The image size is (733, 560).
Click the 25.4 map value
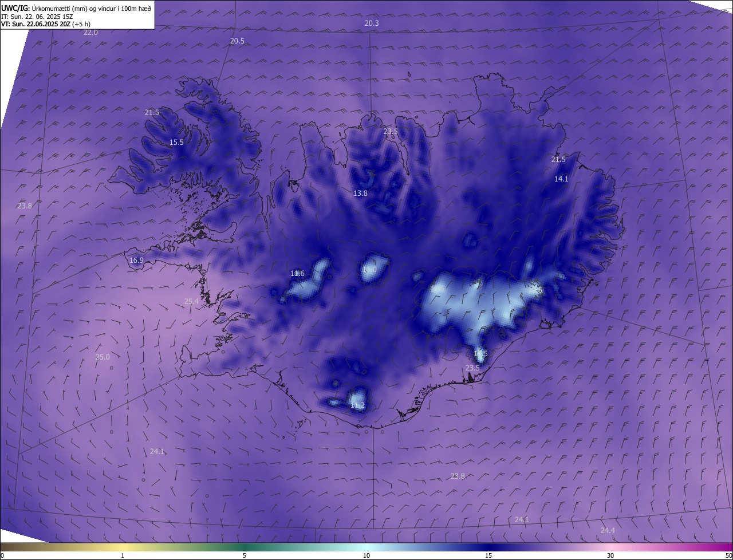(191, 302)
